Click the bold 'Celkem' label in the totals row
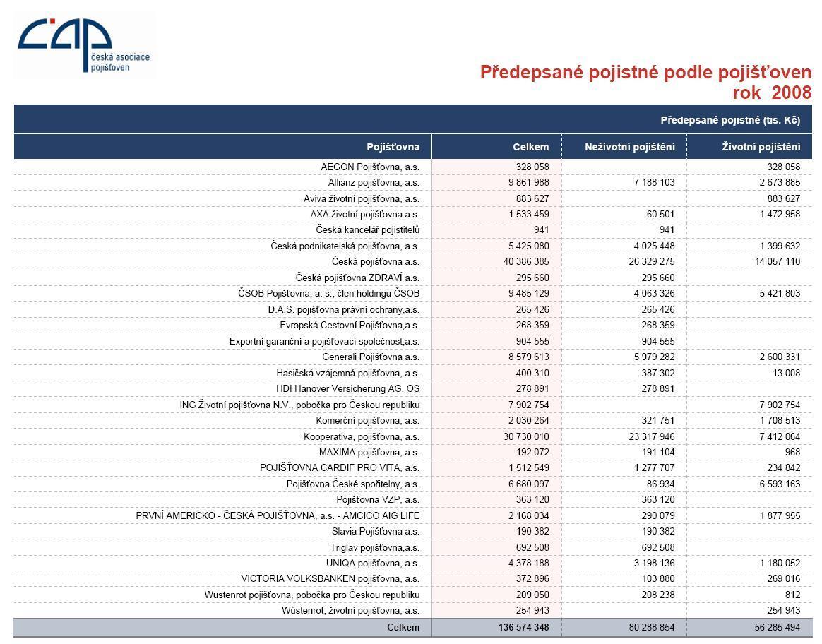Viewport: 822px width, 644px height. coord(403,627)
